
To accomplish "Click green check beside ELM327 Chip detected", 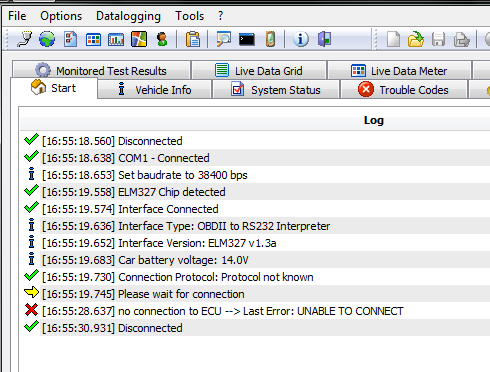I will pos(31,190).
